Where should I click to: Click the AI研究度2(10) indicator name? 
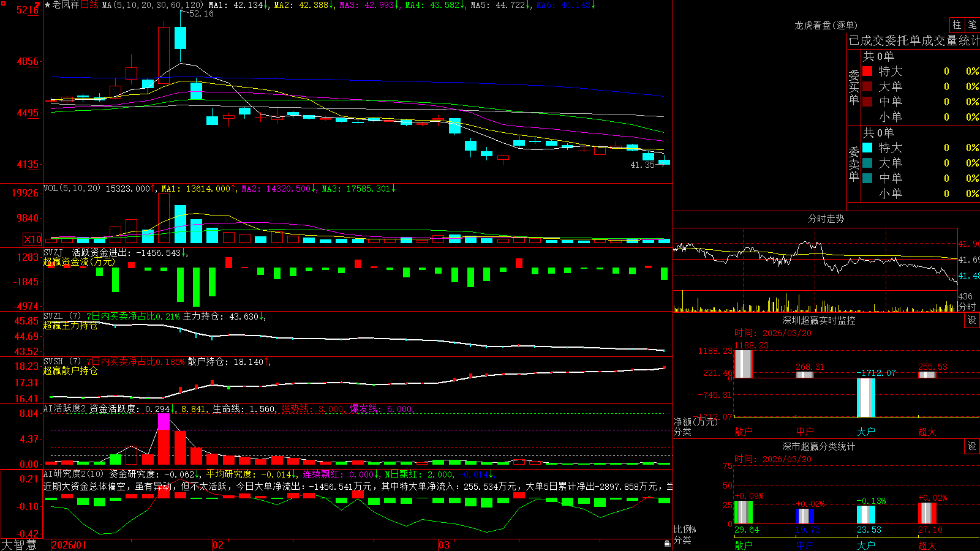(x=73, y=474)
